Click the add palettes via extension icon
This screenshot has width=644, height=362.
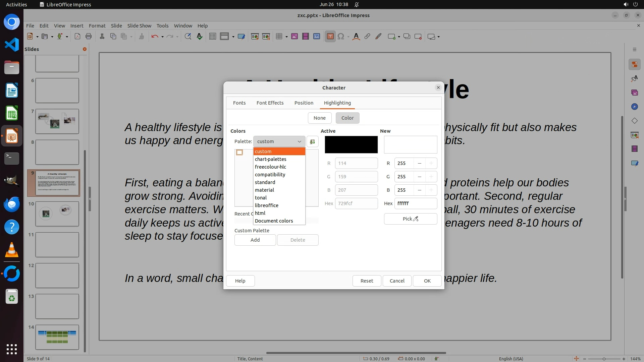(312, 141)
